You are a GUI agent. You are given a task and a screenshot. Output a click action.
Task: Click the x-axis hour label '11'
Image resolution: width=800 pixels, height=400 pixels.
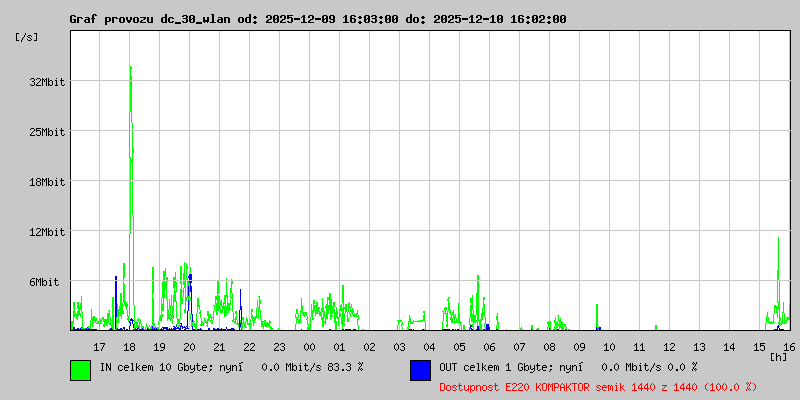639,347
